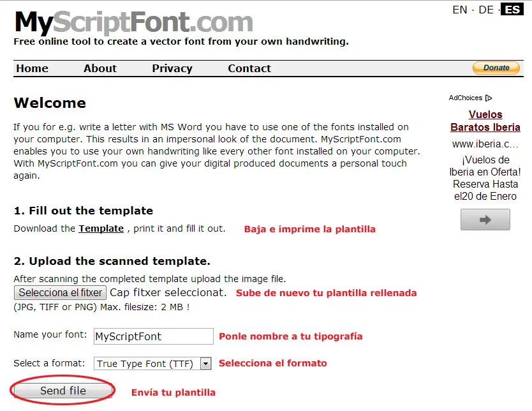Switch language to EN
Screen dimensions: 532x411
pyautogui.click(x=460, y=10)
